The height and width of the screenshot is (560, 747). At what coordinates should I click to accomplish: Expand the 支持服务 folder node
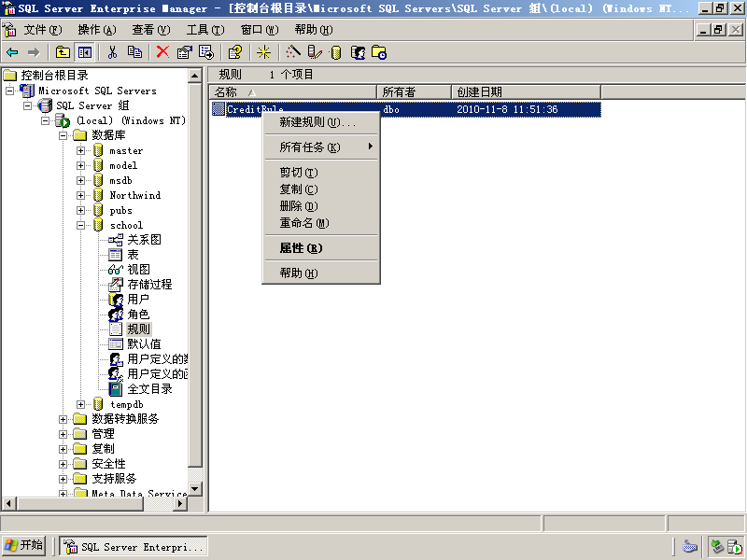pos(63,479)
